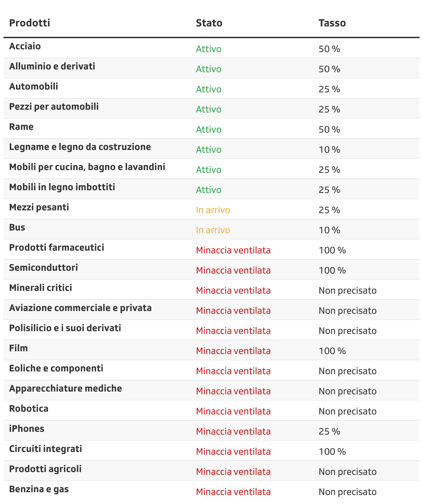Click Non precisato rate for Aviazione

347,311
